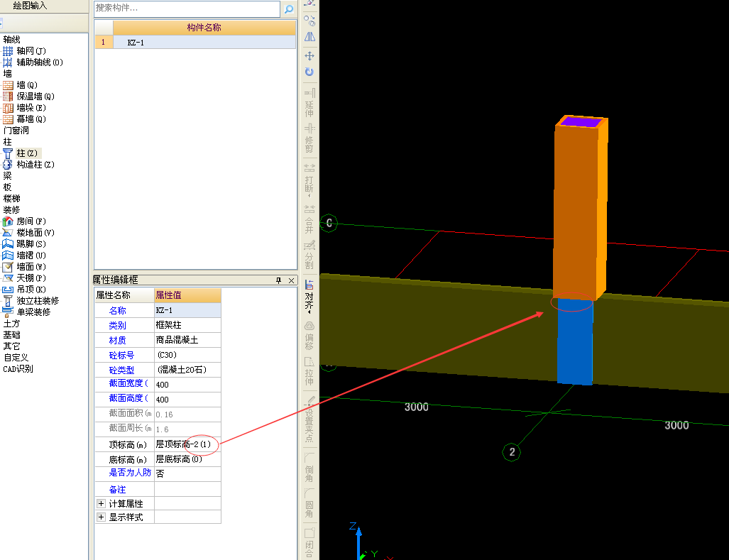Select the 柱(Z) column component

coord(22,153)
